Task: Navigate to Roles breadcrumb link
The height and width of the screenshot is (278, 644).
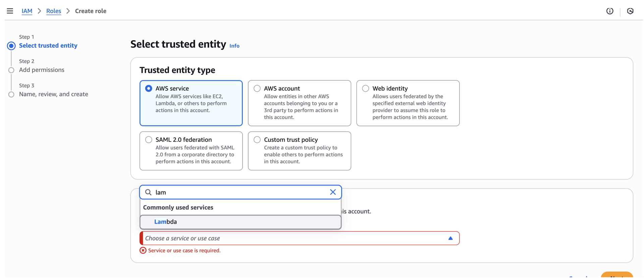Action: point(54,11)
